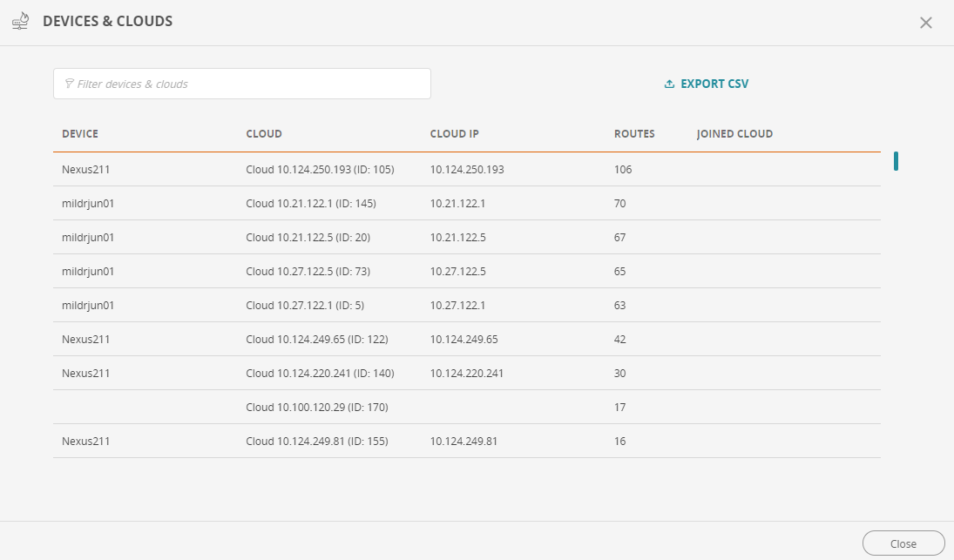954x560 pixels.
Task: Click mildrjun01 in the ID: 20 row
Action: [x=88, y=238]
